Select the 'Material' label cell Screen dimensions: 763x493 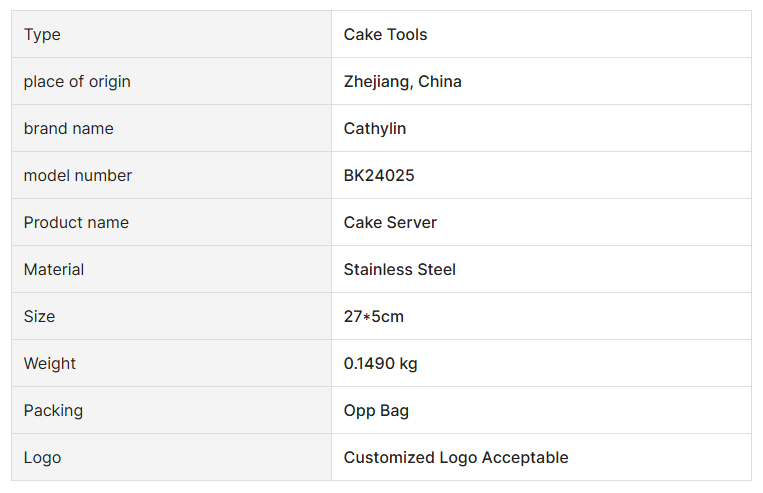[54, 270]
